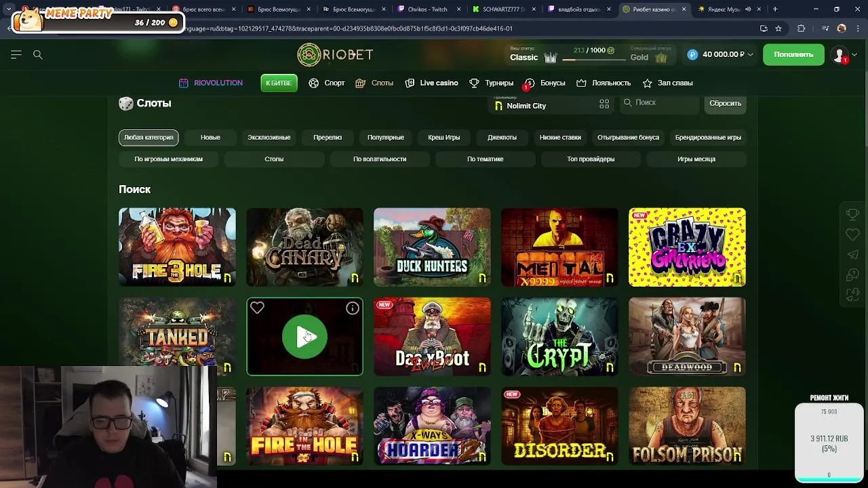This screenshot has height=488, width=868.
Task: Expand the Столы filter
Action: (274, 159)
